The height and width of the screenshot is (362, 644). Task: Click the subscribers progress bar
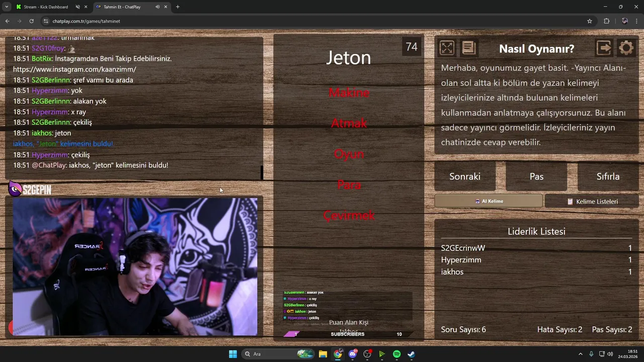pyautogui.click(x=348, y=334)
